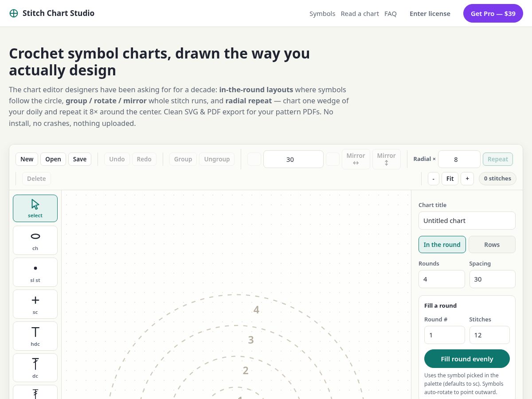Click the Radial repeat count field
This screenshot has height=399, width=532.
coord(459,159)
